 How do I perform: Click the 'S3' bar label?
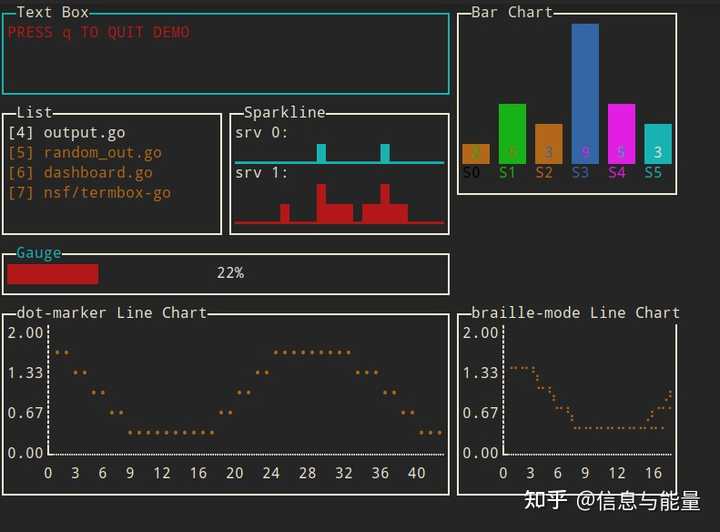coord(580,173)
